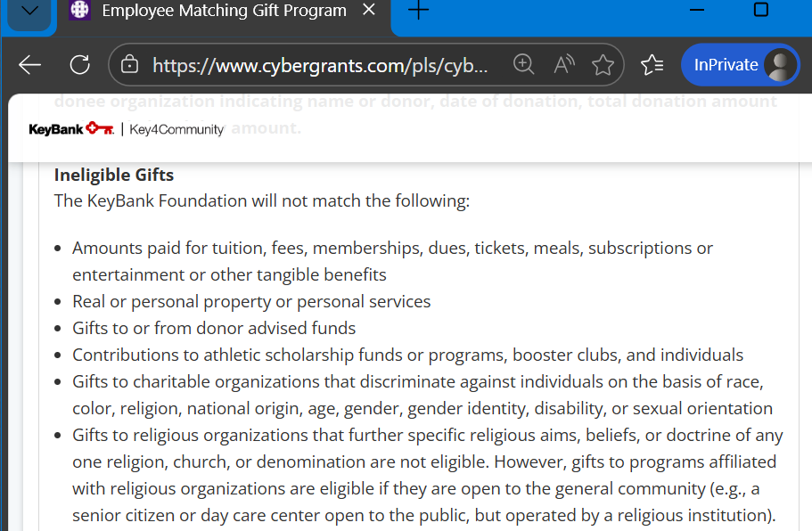Open the InPrivate profile avatar
Viewport: 812px width, 531px height.
click(781, 65)
